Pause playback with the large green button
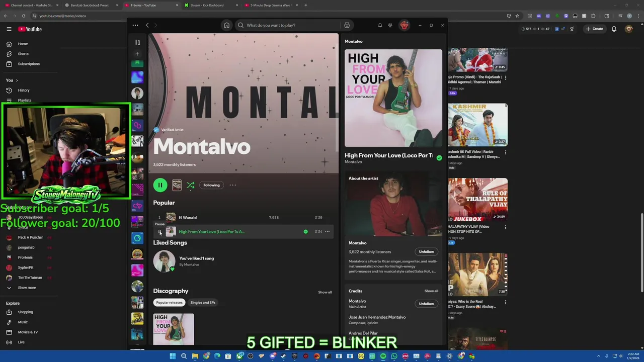Image resolution: width=644 pixels, height=362 pixels. pos(160,185)
